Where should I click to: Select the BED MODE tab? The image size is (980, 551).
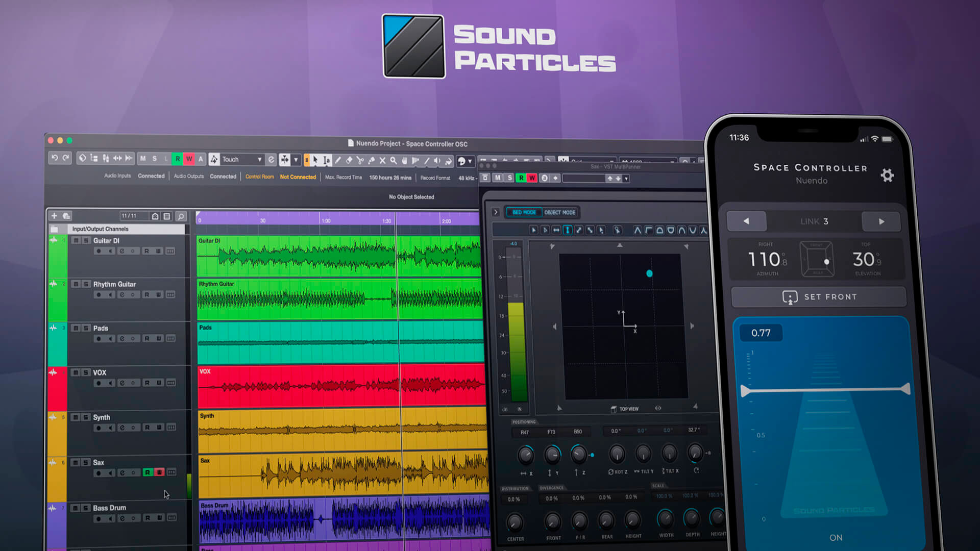[523, 212]
